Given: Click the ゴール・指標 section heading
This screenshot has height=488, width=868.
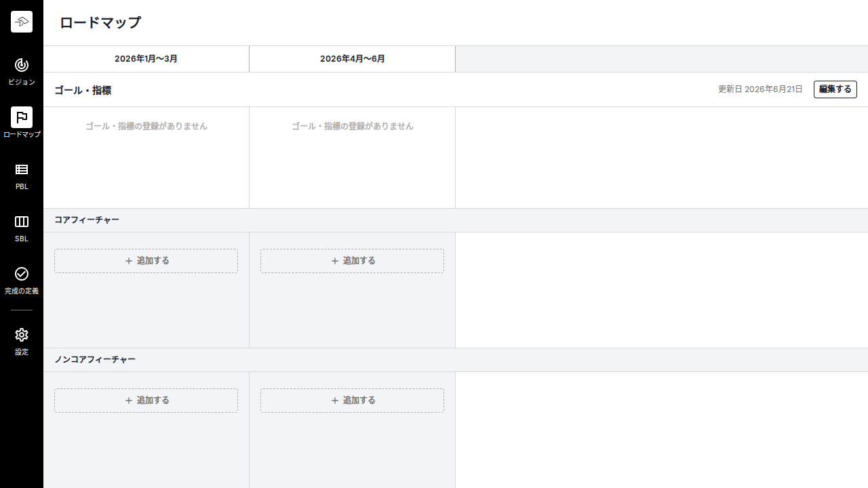Looking at the screenshot, I should pos(83,90).
